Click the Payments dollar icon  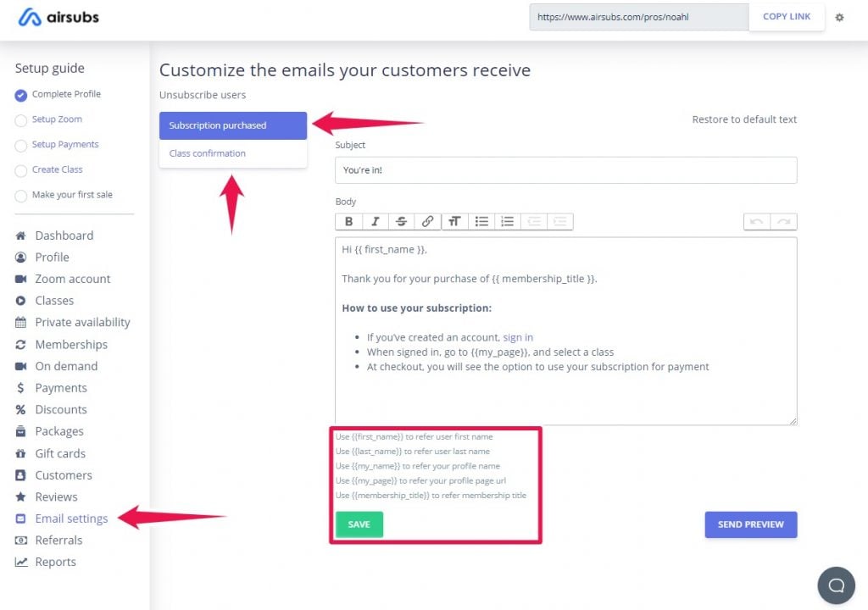pyautogui.click(x=20, y=388)
